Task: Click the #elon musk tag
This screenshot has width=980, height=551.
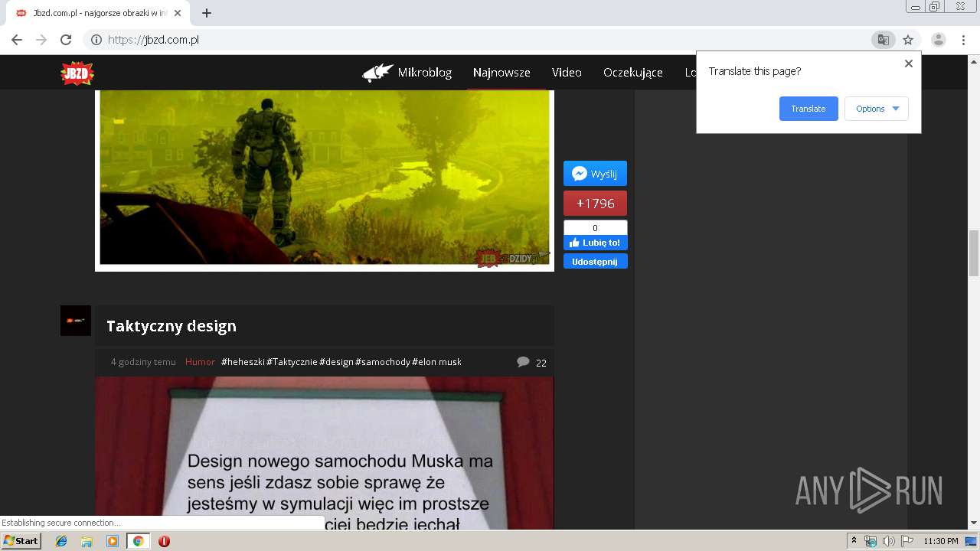Action: pyautogui.click(x=436, y=362)
